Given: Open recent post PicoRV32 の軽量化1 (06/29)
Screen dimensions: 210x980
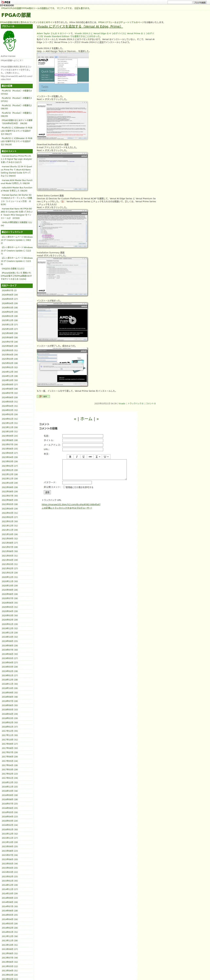Looking at the screenshot, I should pyautogui.click(x=16, y=114).
